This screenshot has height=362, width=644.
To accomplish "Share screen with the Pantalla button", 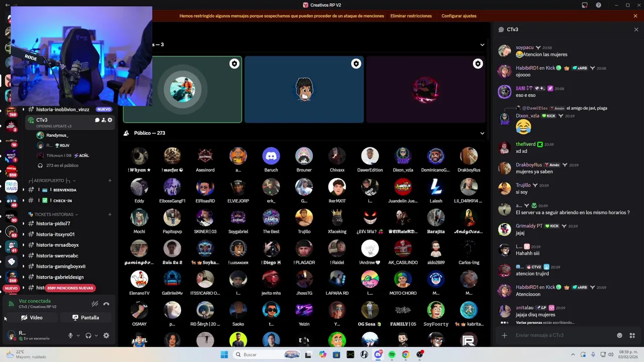I will [x=86, y=318].
